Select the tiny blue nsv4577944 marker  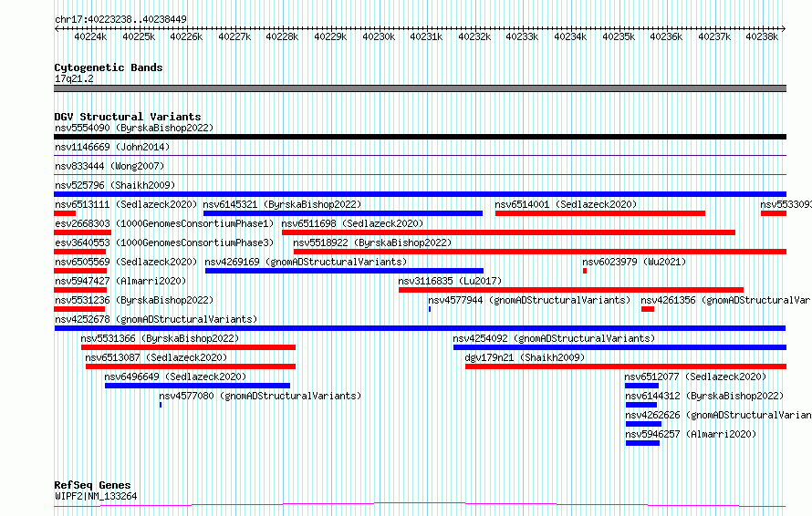[430, 309]
